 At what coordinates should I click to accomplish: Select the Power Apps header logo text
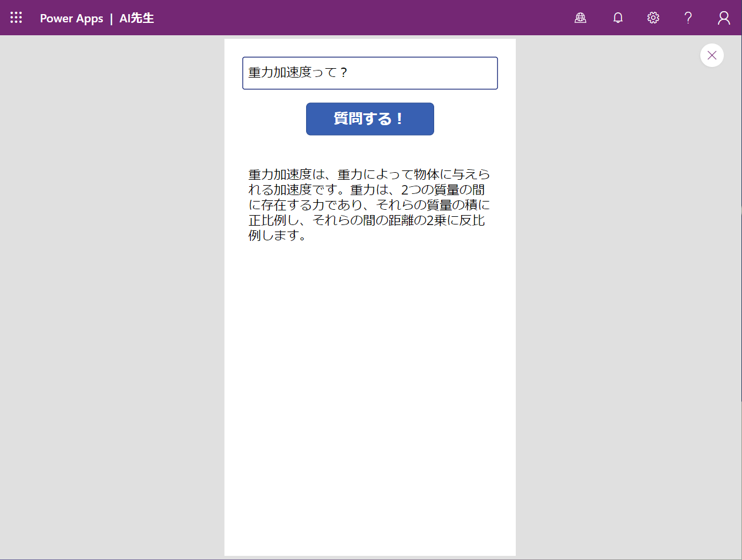tap(72, 18)
